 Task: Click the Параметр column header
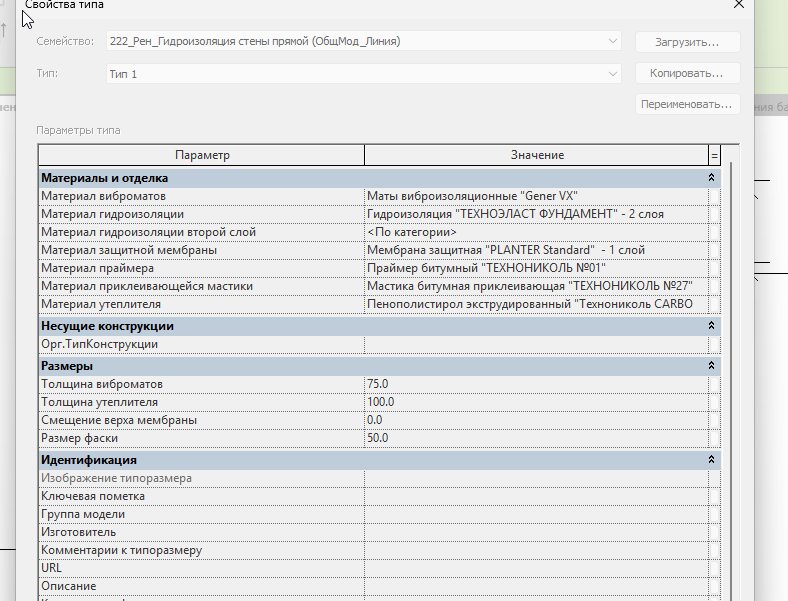tap(202, 155)
